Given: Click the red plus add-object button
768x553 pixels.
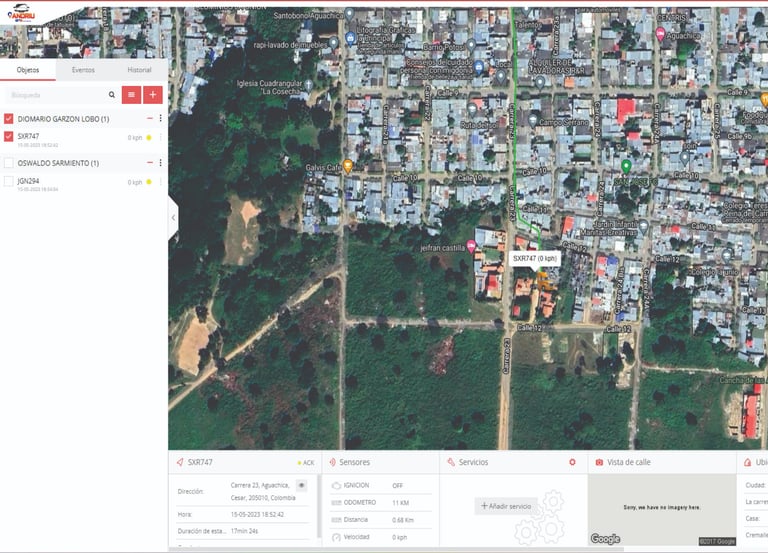Looking at the screenshot, I should point(153,95).
